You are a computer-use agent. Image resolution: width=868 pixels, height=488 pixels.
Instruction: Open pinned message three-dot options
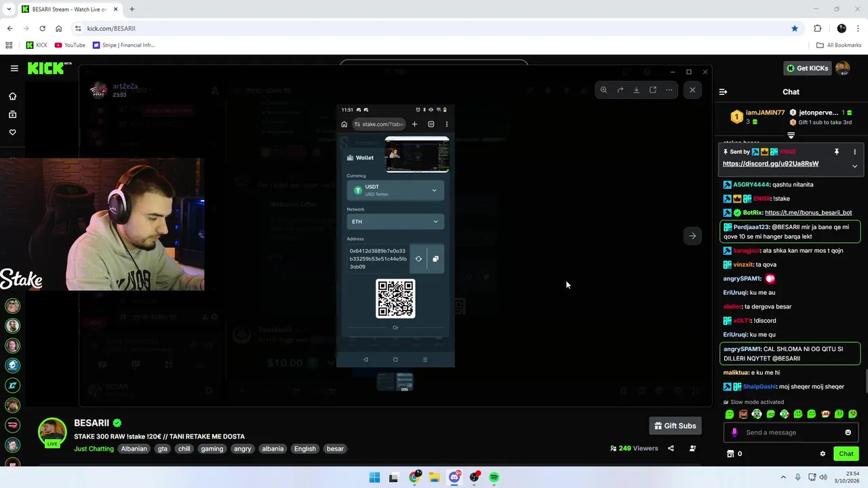(854, 152)
